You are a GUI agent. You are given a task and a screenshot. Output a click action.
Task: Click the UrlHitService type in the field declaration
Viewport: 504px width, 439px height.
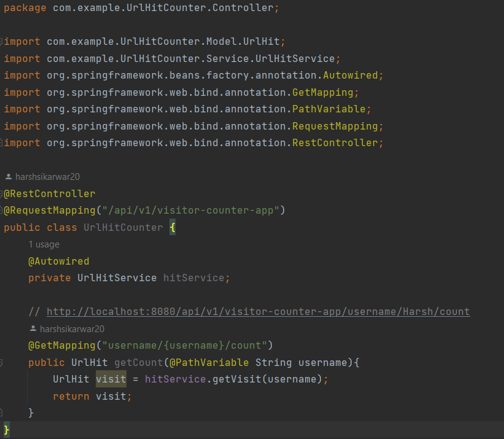point(117,278)
